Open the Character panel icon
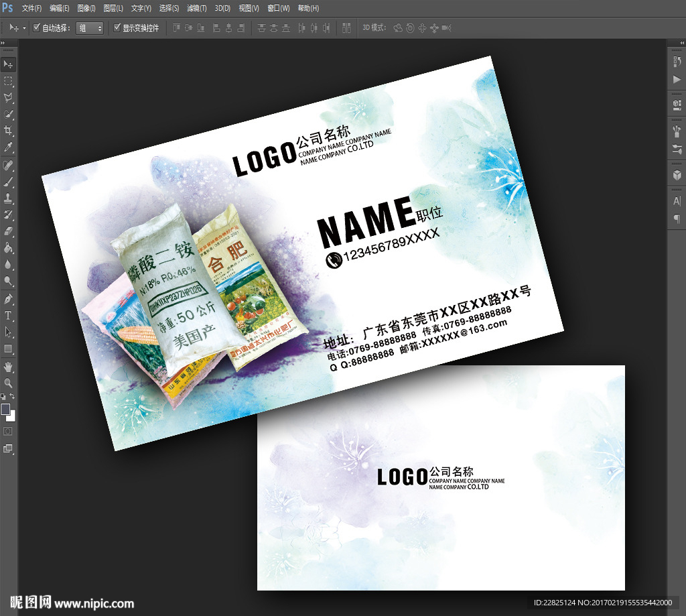Image resolution: width=686 pixels, height=616 pixels. pyautogui.click(x=677, y=201)
